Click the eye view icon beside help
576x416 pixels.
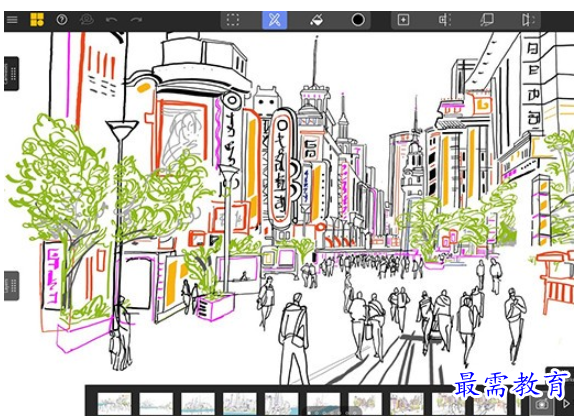87,19
